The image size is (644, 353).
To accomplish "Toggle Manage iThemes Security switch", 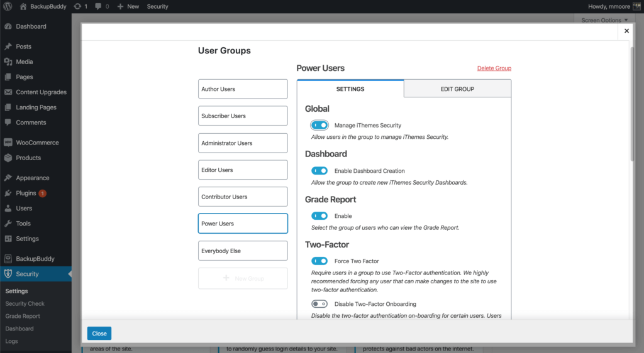I will pos(319,125).
